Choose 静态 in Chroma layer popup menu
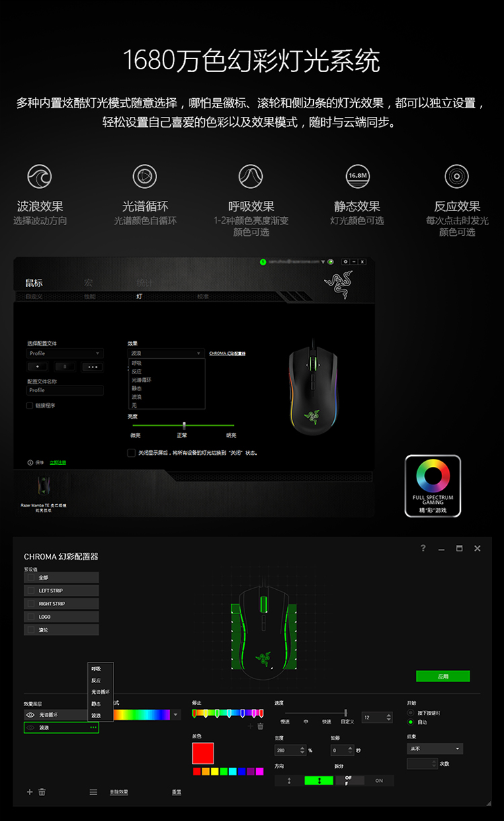 (96, 704)
